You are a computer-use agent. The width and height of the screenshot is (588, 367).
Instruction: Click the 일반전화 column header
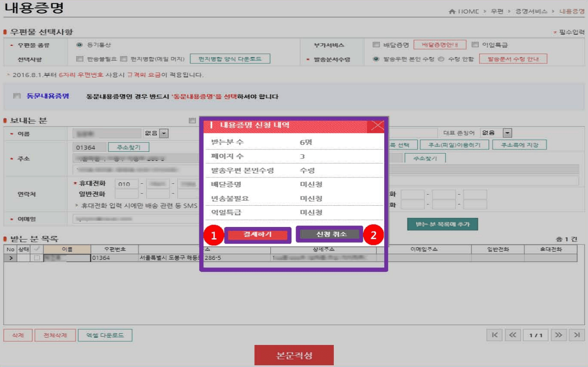pos(498,249)
